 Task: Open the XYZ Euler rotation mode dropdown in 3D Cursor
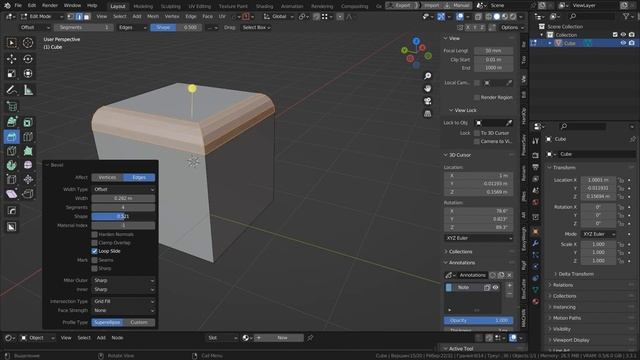coord(478,238)
